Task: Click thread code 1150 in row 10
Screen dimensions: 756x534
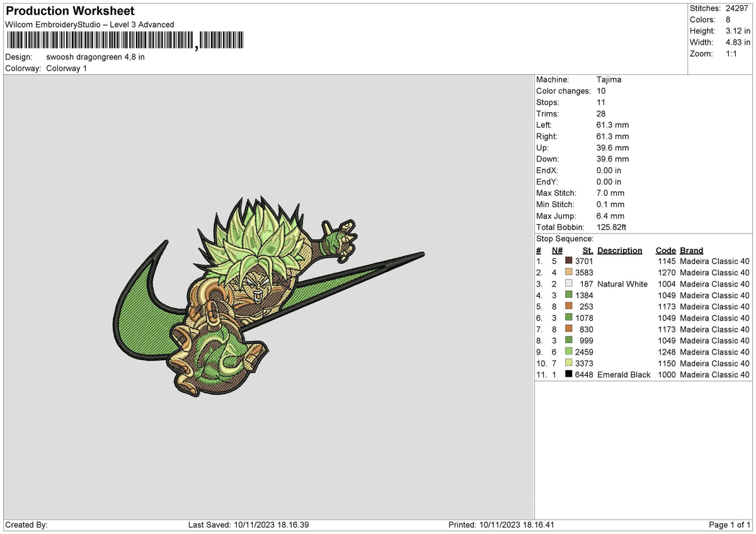Action: (x=666, y=363)
